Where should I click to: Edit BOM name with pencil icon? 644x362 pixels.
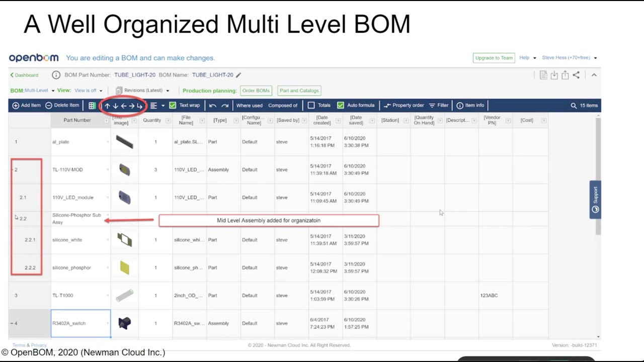click(238, 75)
